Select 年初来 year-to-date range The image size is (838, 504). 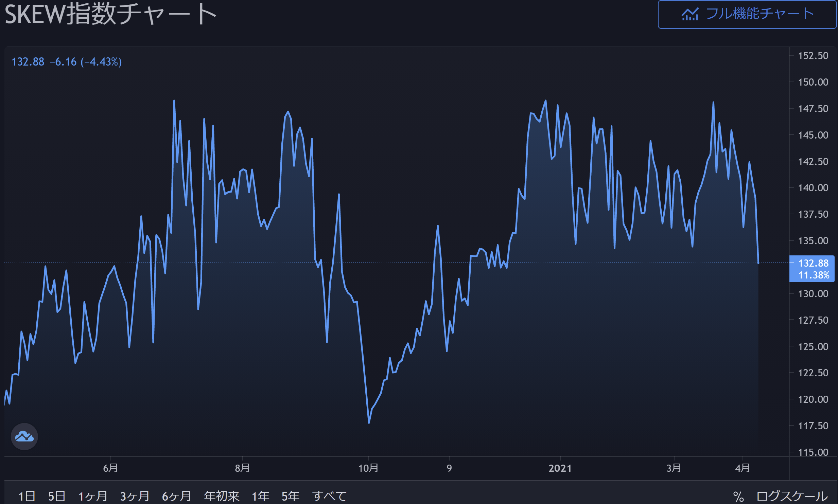[x=222, y=497]
